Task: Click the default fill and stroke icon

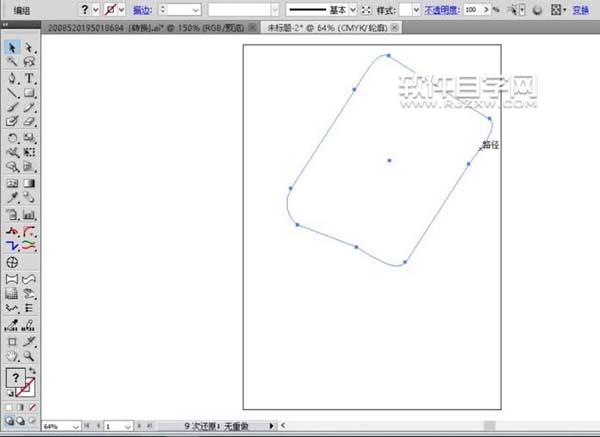Action: [x=10, y=393]
